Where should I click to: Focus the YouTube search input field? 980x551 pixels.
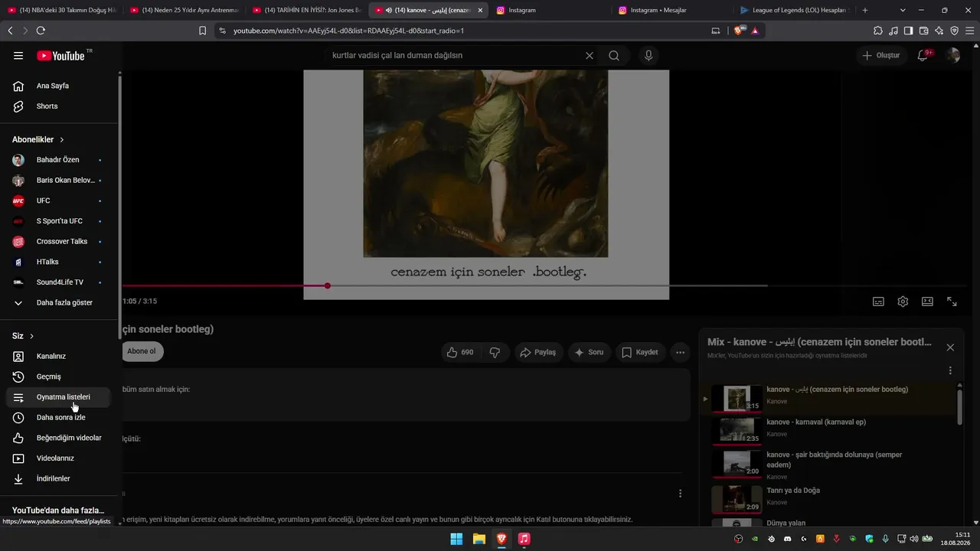[455, 55]
